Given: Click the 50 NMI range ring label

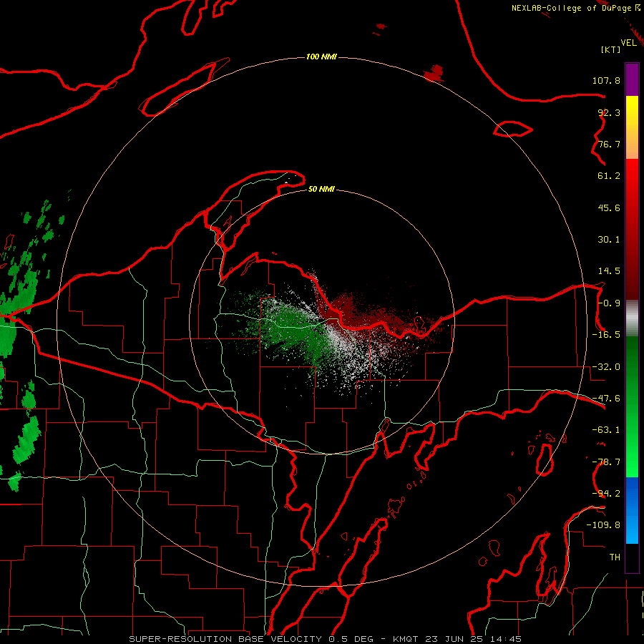Looking at the screenshot, I should (x=321, y=190).
